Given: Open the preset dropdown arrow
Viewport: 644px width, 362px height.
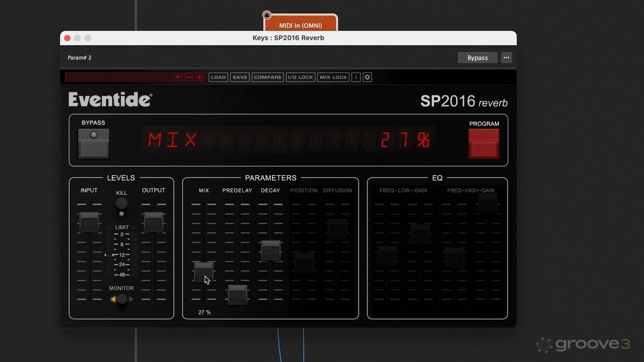Looking at the screenshot, I should point(178,77).
